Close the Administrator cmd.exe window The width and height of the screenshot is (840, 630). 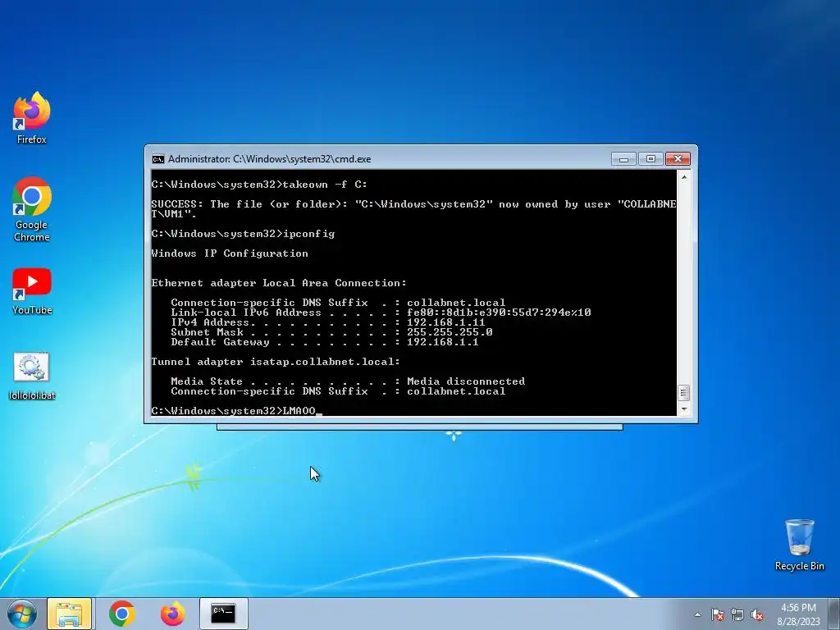pos(678,159)
